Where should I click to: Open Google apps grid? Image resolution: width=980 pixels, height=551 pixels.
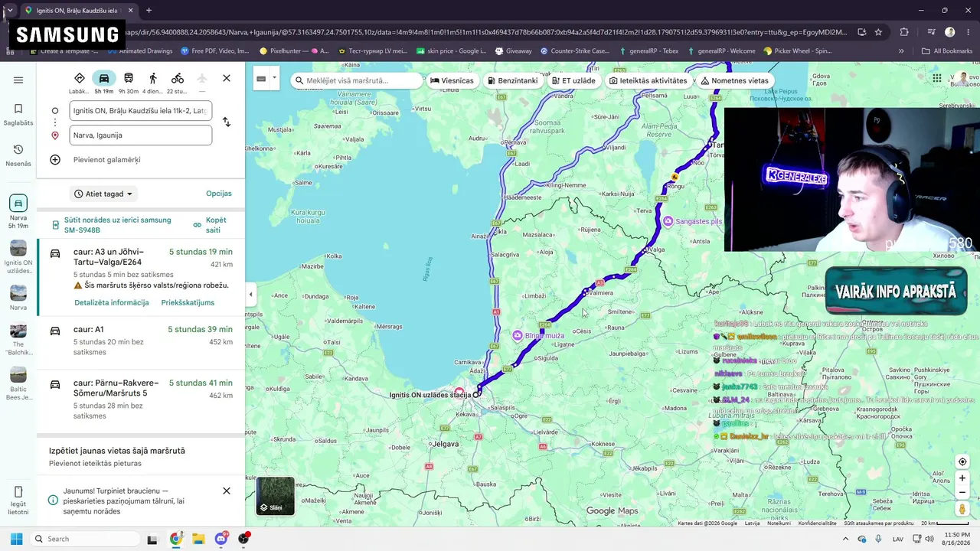937,78
